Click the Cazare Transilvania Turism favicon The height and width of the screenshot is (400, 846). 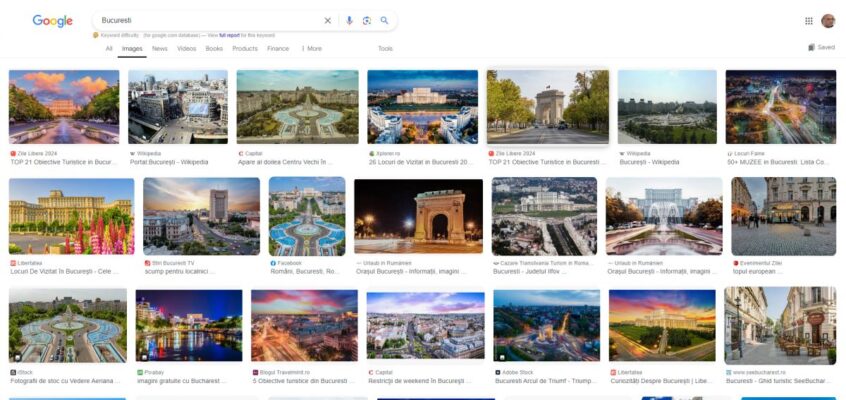496,263
